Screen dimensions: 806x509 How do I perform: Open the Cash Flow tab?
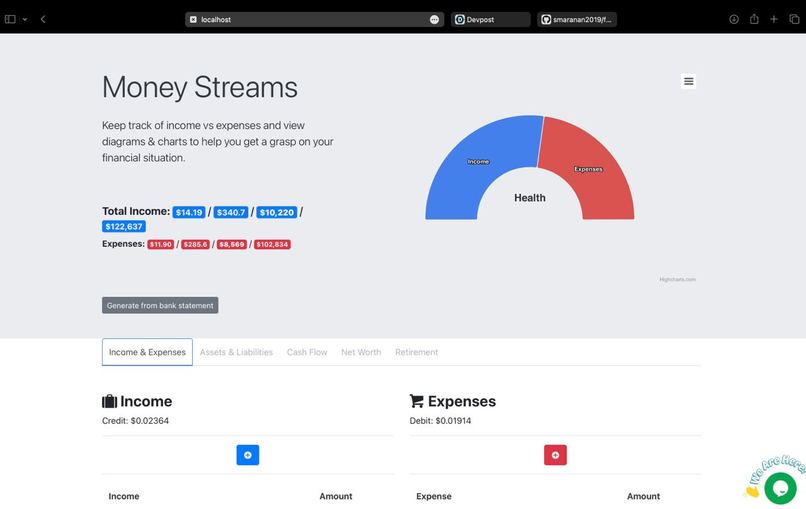coord(307,352)
